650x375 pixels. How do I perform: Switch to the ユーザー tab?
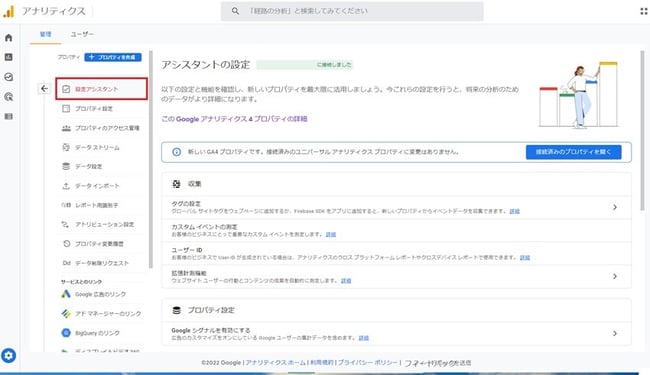pos(82,34)
